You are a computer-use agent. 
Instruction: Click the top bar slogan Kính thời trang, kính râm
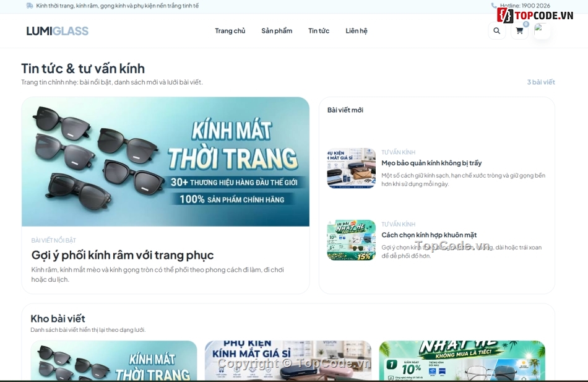(118, 6)
